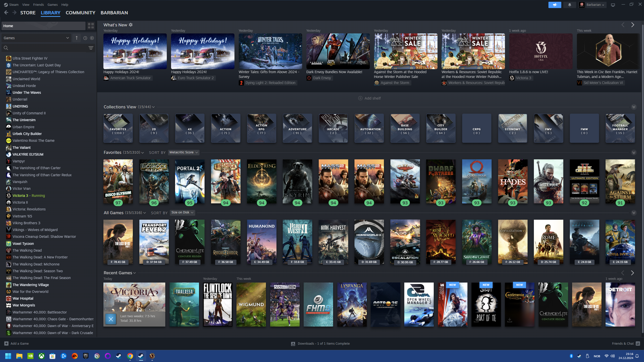Open Size on Disk sort dropdown
644x362 pixels.
(x=182, y=212)
